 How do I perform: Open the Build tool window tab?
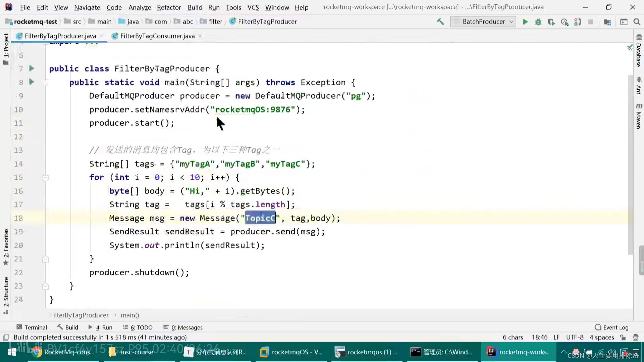click(x=68, y=327)
